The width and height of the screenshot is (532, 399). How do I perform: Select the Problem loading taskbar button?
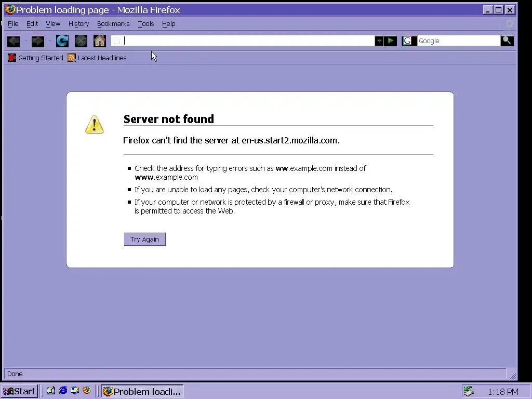(142, 391)
